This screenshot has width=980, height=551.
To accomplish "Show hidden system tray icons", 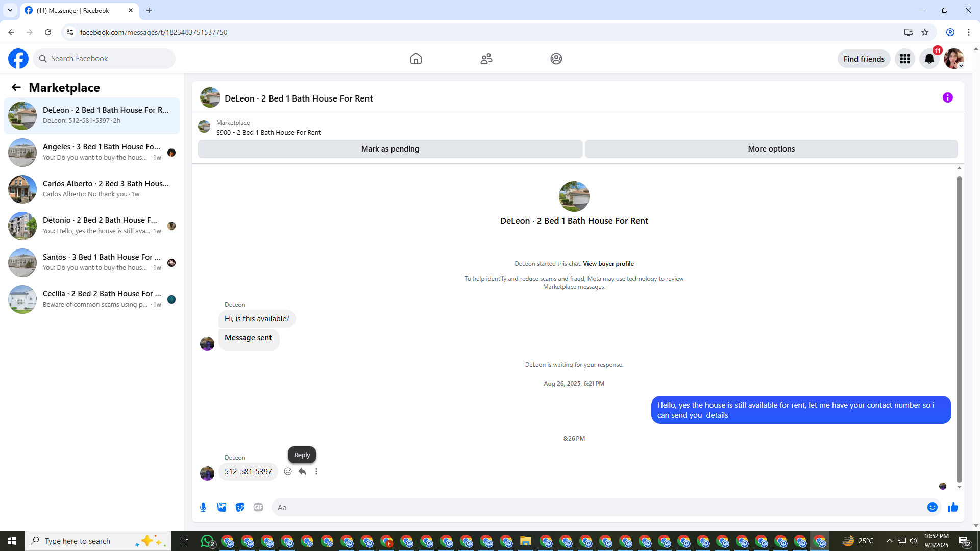I will click(890, 541).
